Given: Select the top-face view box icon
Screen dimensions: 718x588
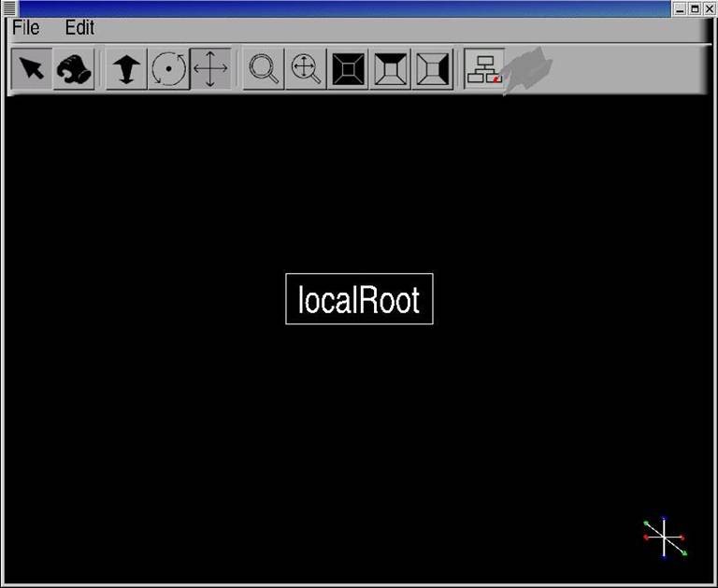Looking at the screenshot, I should pyautogui.click(x=390, y=68).
